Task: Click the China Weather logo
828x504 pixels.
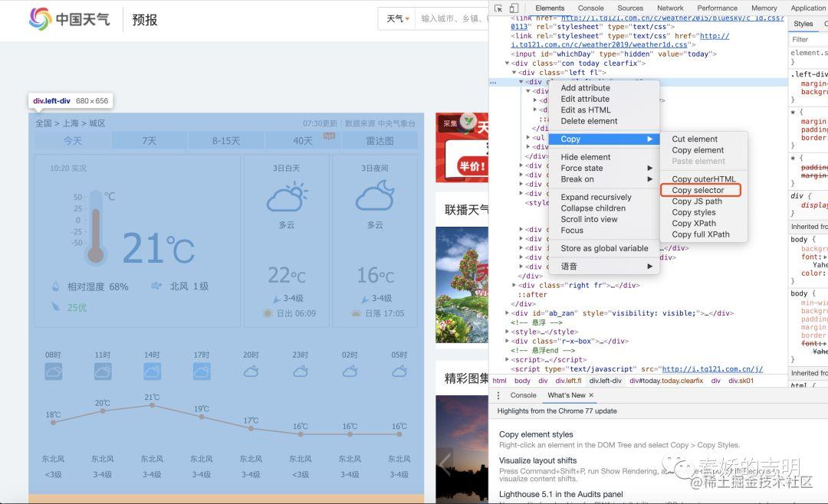Action: point(69,19)
